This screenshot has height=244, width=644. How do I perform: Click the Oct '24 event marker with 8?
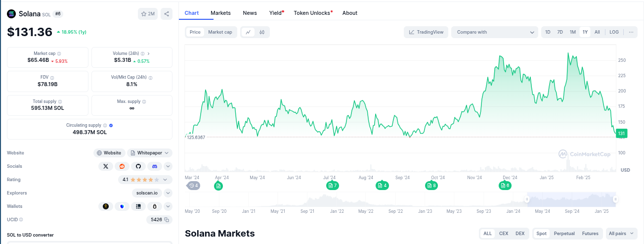coord(431,186)
